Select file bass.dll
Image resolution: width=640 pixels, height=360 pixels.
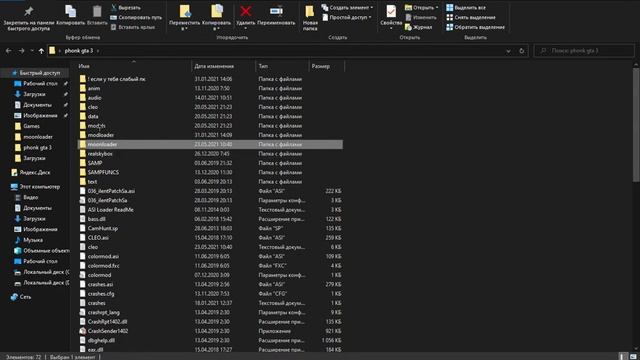coord(210,219)
